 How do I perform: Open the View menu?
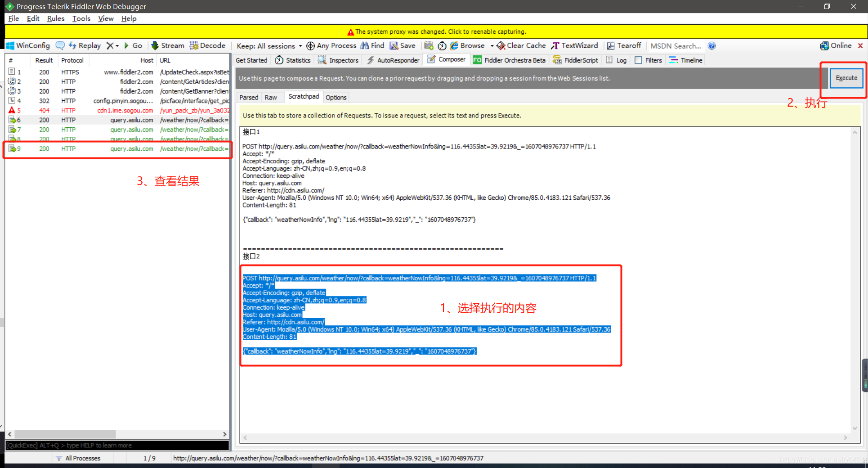click(106, 18)
